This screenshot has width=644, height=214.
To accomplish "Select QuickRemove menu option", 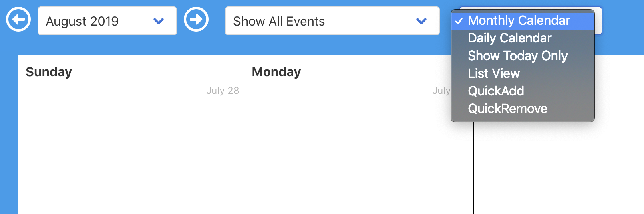I will [507, 109].
